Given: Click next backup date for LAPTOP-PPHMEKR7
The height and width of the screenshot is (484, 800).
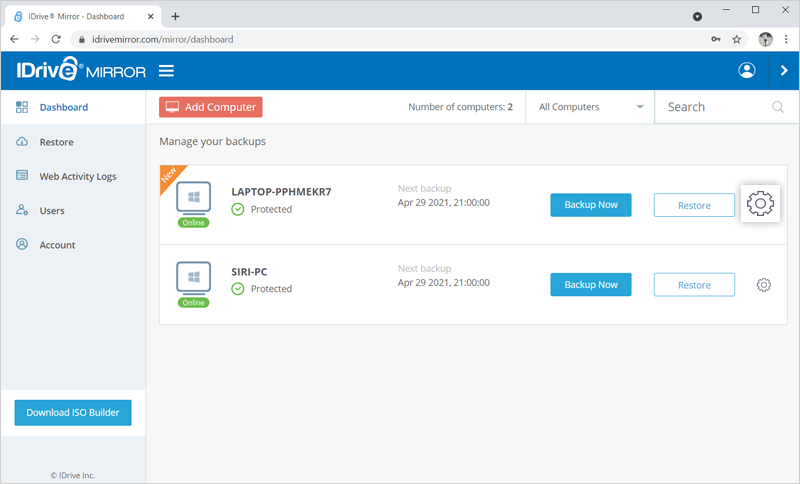Looking at the screenshot, I should (x=443, y=202).
